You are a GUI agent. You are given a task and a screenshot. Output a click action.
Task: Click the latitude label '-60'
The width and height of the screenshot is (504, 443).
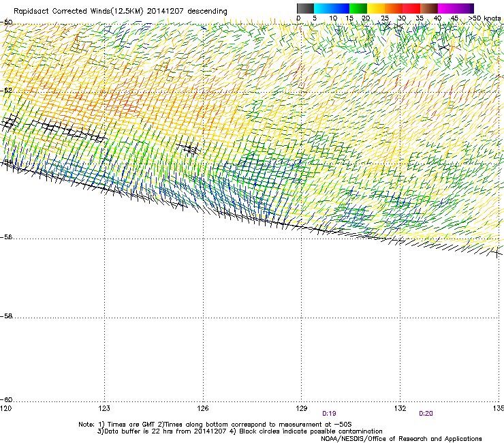pyautogui.click(x=6, y=400)
